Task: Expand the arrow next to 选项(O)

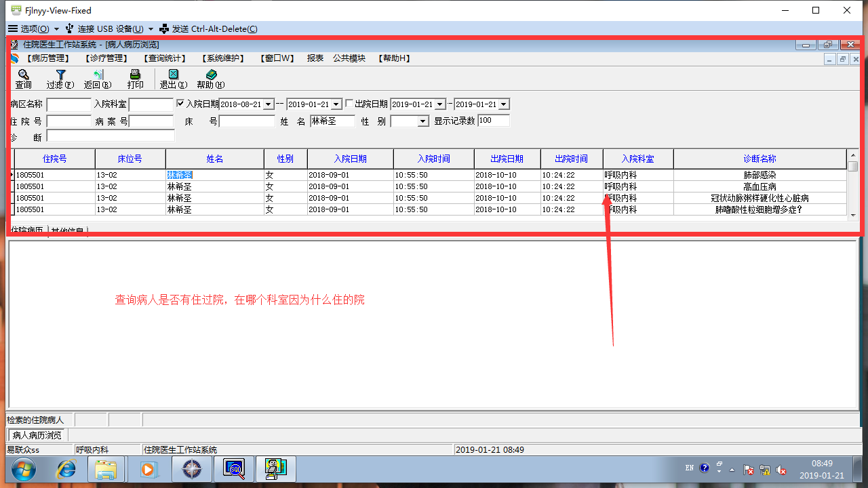Action: tap(56, 29)
